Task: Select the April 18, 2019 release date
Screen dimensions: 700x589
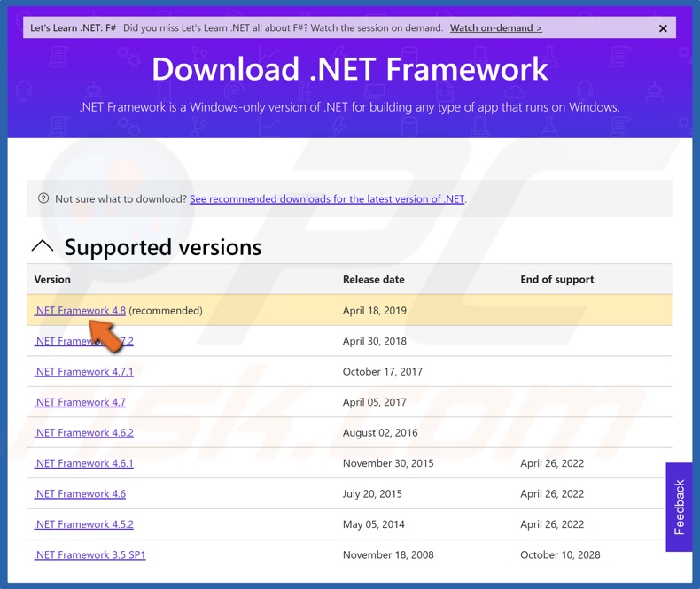Action: coord(375,311)
